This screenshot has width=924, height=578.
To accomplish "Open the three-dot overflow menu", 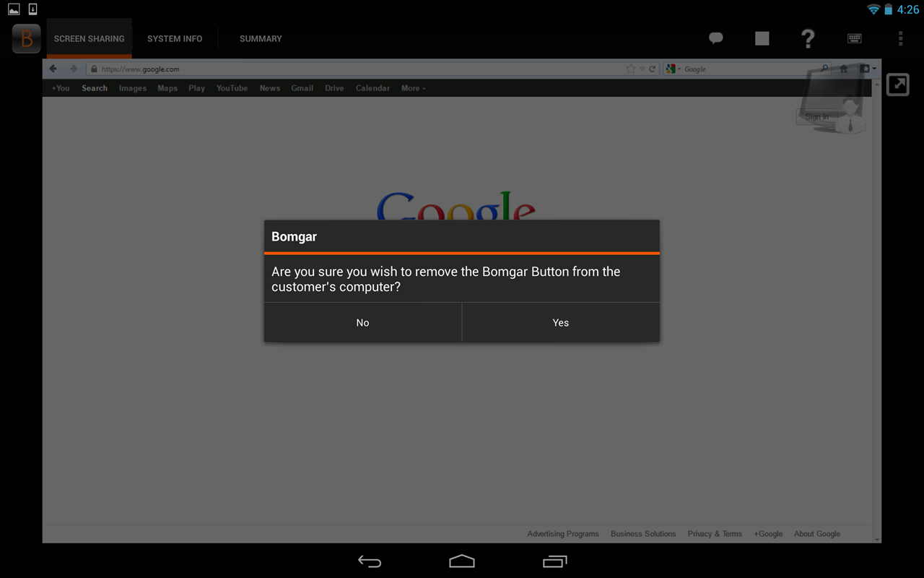I will [900, 38].
